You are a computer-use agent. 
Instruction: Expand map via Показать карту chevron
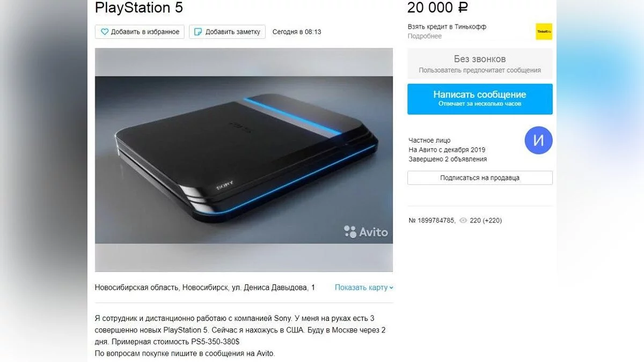[x=391, y=287]
